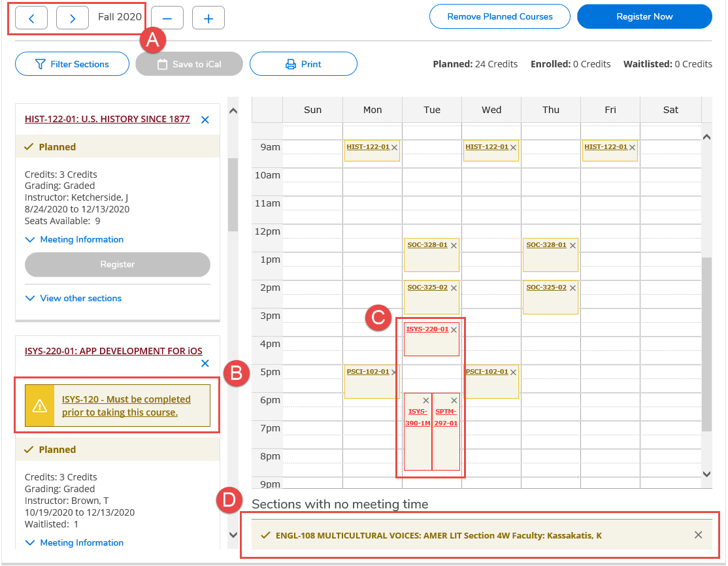Click course list scroll down arrow

(233, 535)
